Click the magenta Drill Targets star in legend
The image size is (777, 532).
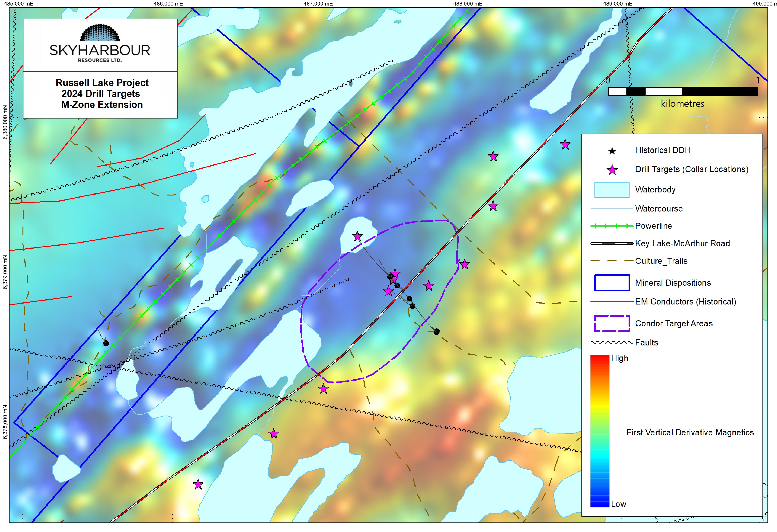[x=612, y=170]
